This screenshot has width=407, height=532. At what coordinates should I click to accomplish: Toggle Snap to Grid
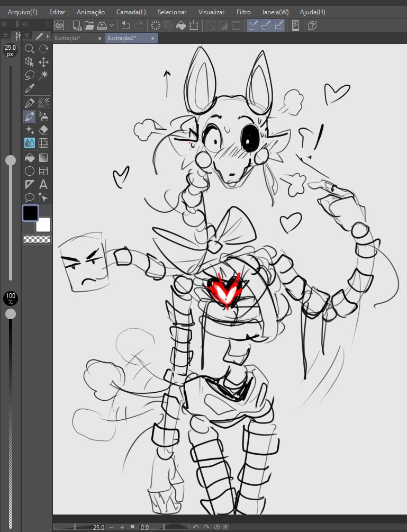coord(279,25)
